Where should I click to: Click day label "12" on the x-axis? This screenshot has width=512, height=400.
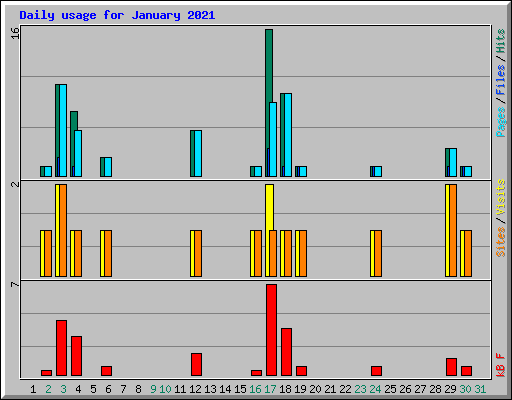coord(195,389)
